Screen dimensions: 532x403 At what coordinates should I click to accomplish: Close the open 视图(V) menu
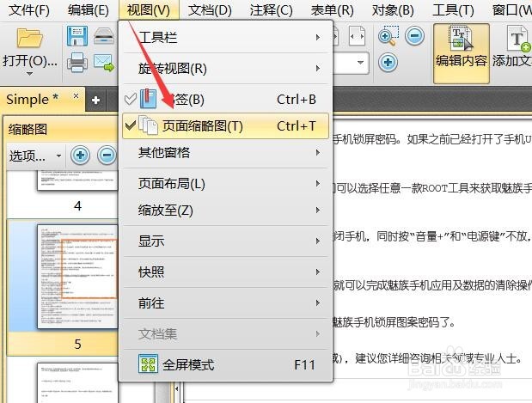click(149, 10)
